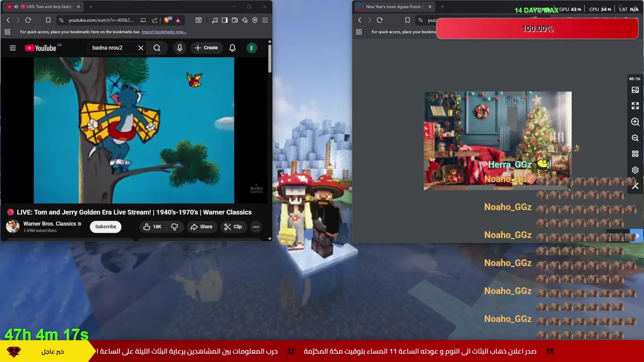Go back in the puzzle browser window
644x362 pixels.
[359, 20]
